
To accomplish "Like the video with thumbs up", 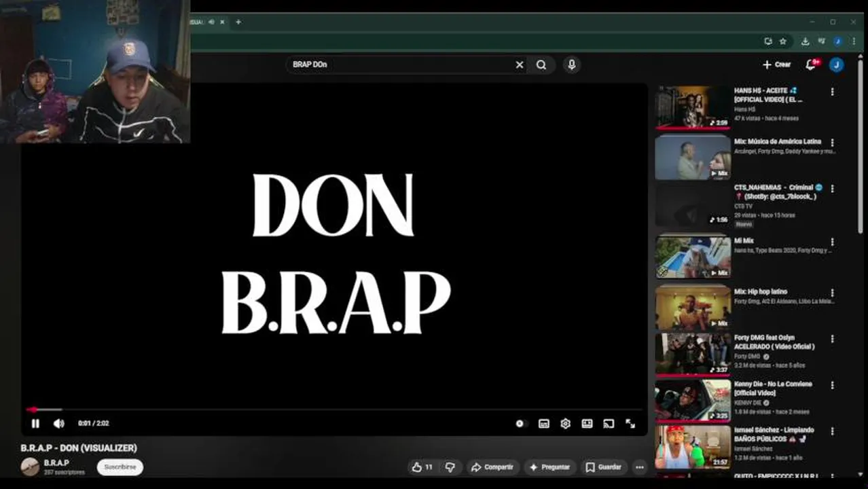I will tap(417, 467).
